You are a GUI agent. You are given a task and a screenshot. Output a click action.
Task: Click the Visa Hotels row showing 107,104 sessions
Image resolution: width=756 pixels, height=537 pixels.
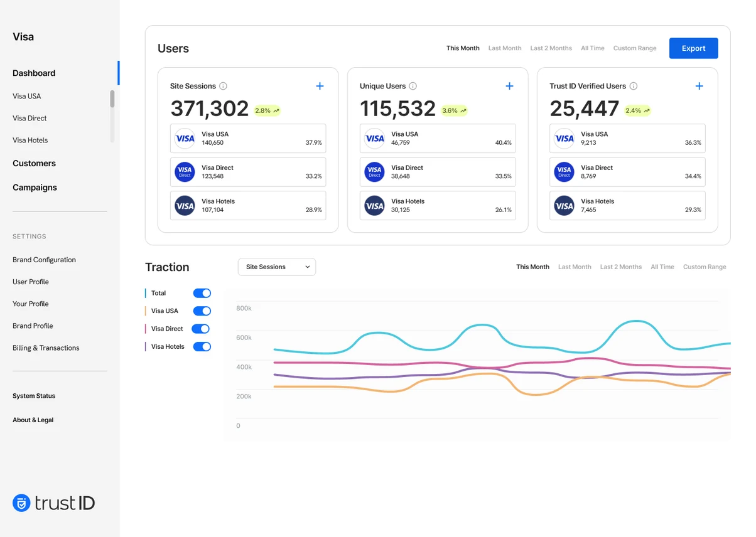coord(248,206)
